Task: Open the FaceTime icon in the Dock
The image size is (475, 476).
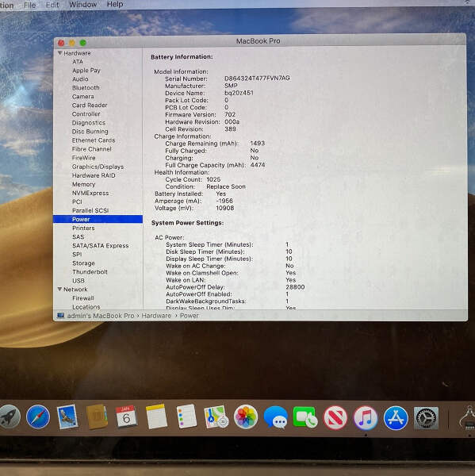Action: (x=305, y=418)
